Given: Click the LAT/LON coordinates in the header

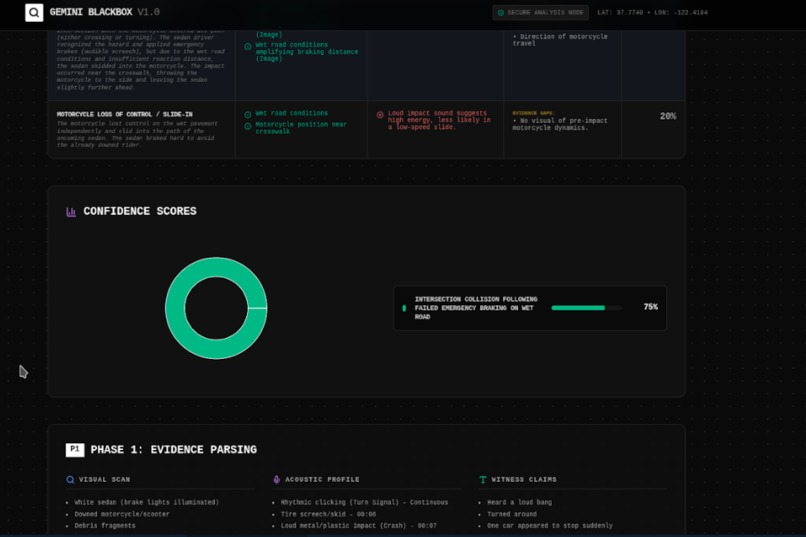Looking at the screenshot, I should pyautogui.click(x=652, y=12).
